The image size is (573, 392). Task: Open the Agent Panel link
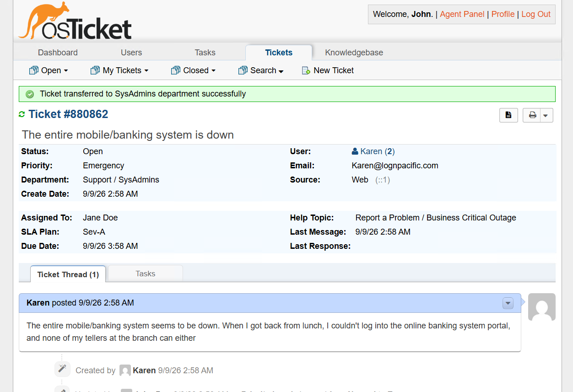(462, 14)
